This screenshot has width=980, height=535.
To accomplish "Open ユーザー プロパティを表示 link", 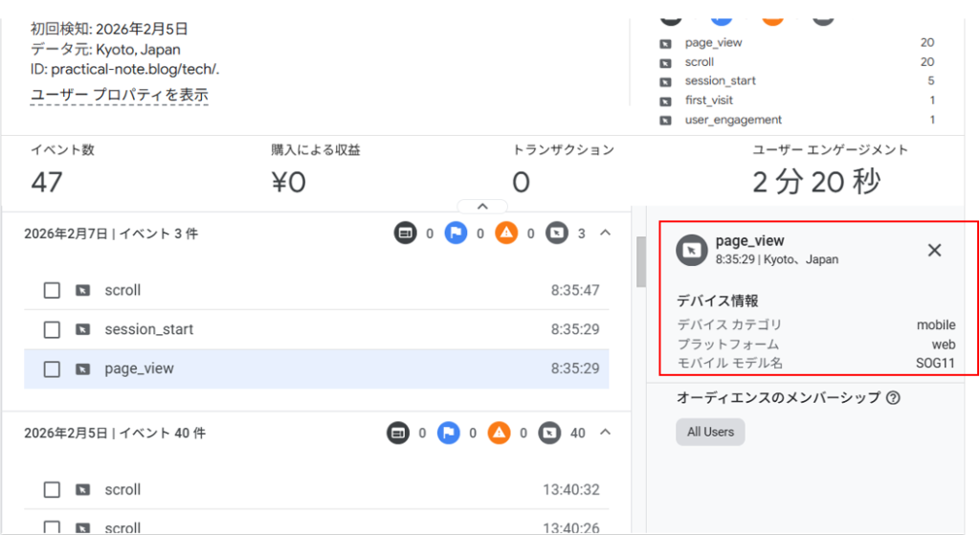I will [120, 95].
